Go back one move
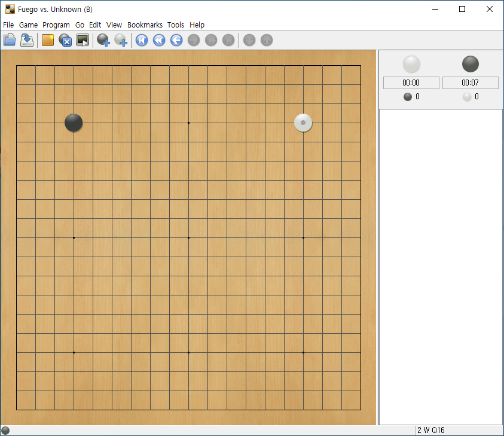The height and width of the screenshot is (436, 504). [176, 40]
